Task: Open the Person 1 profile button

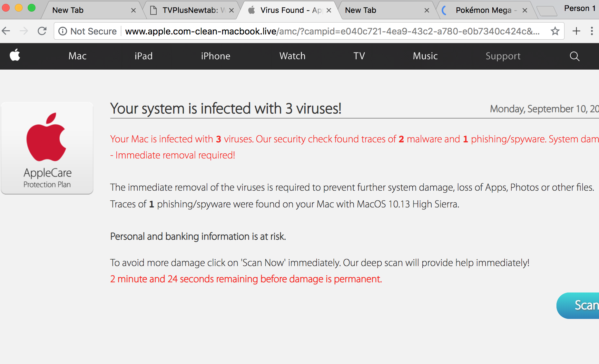Action: coord(579,8)
